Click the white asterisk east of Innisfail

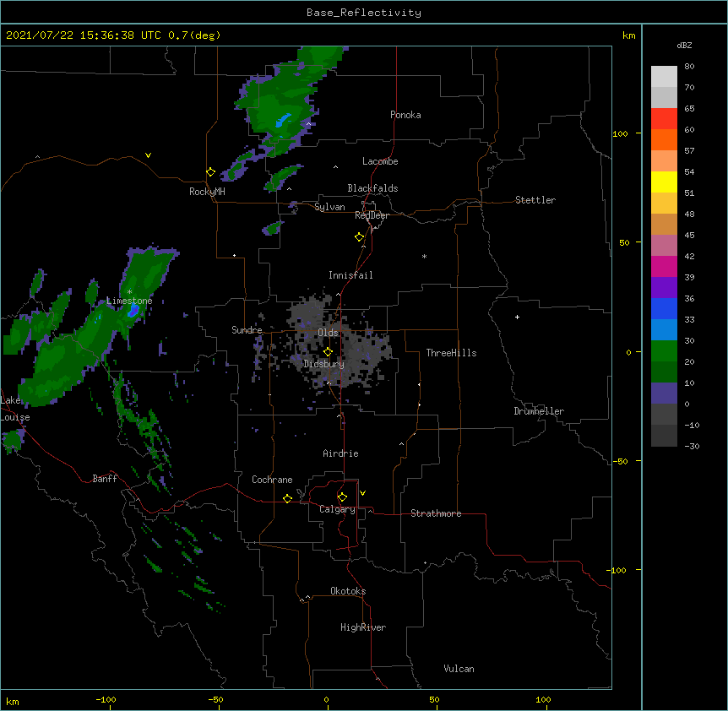(424, 256)
